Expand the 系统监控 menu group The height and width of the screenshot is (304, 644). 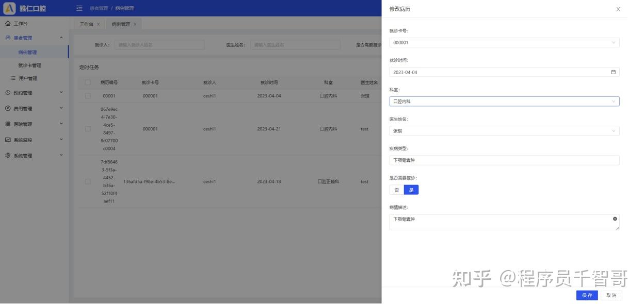[x=61, y=140]
